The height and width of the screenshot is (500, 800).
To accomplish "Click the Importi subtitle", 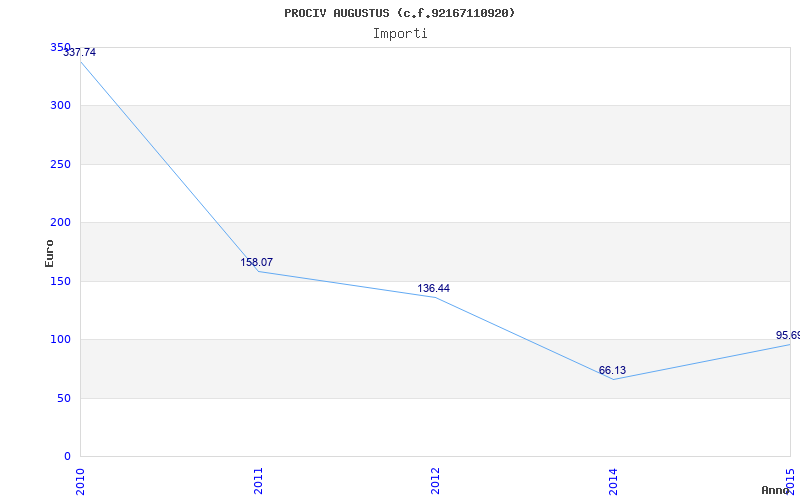I will pyautogui.click(x=400, y=33).
